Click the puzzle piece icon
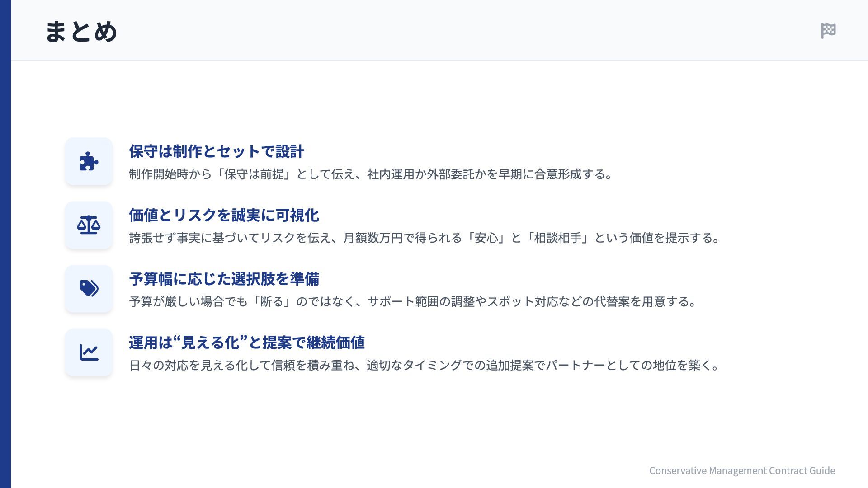Screen dimensions: 868x488 point(89,161)
